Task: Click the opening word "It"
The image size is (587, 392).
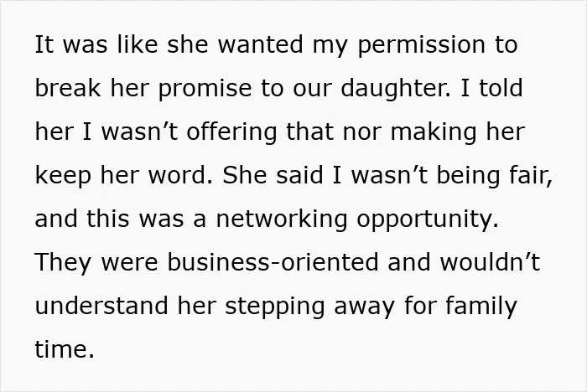Action: click(x=44, y=44)
